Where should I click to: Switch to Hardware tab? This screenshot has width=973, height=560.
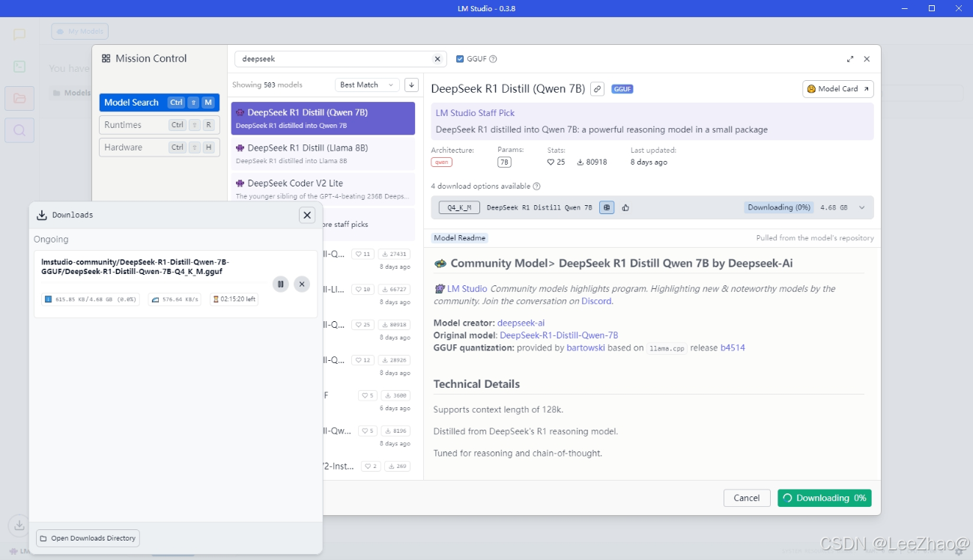(x=159, y=147)
